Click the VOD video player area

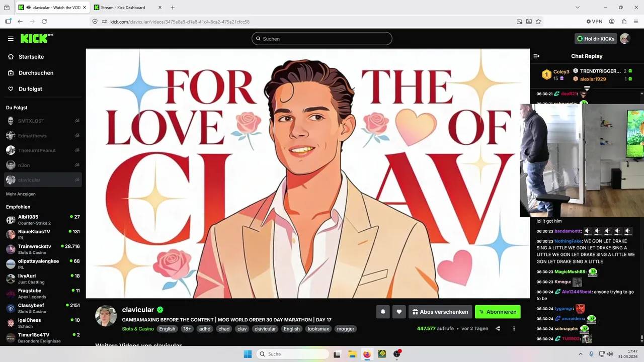[x=308, y=173]
